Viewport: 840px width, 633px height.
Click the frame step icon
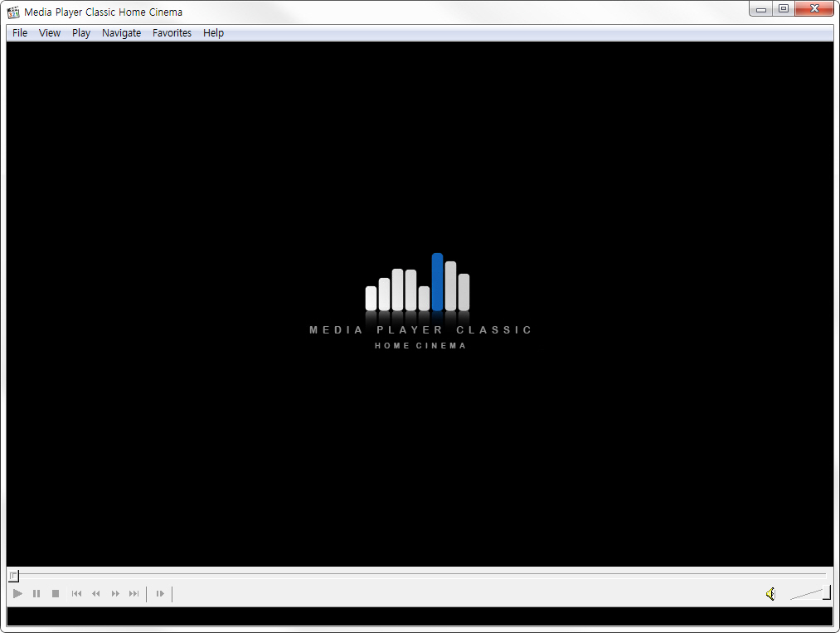[160, 593]
